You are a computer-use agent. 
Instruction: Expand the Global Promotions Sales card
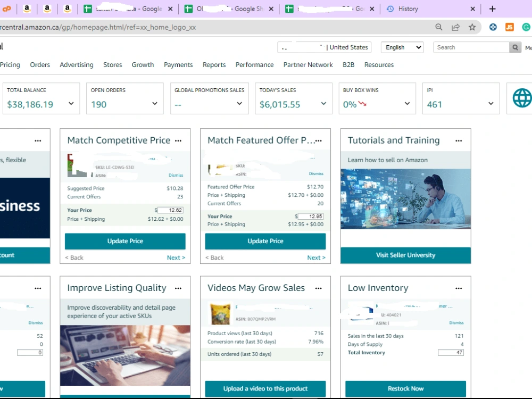coord(239,104)
